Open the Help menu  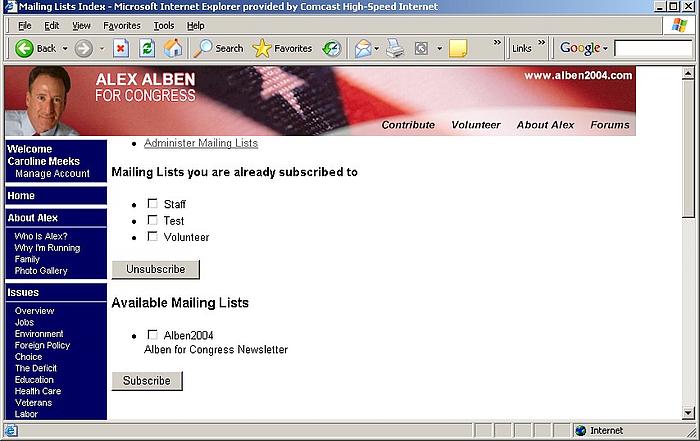tap(196, 25)
